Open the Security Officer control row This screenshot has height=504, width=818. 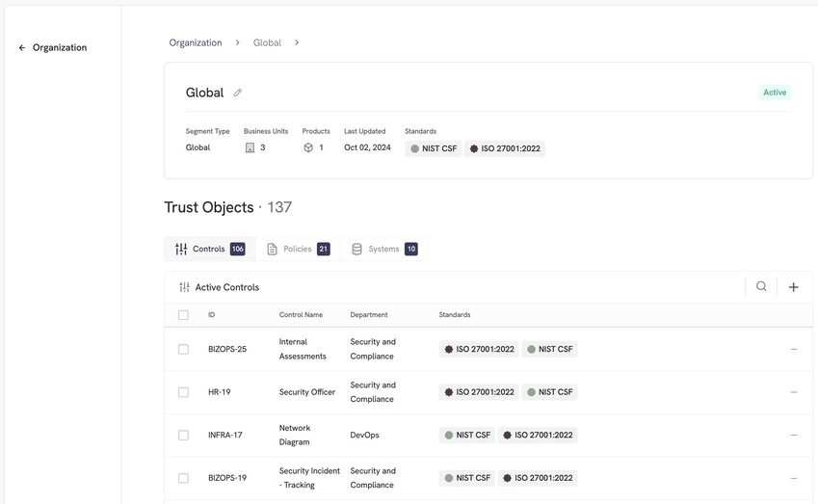pos(488,392)
